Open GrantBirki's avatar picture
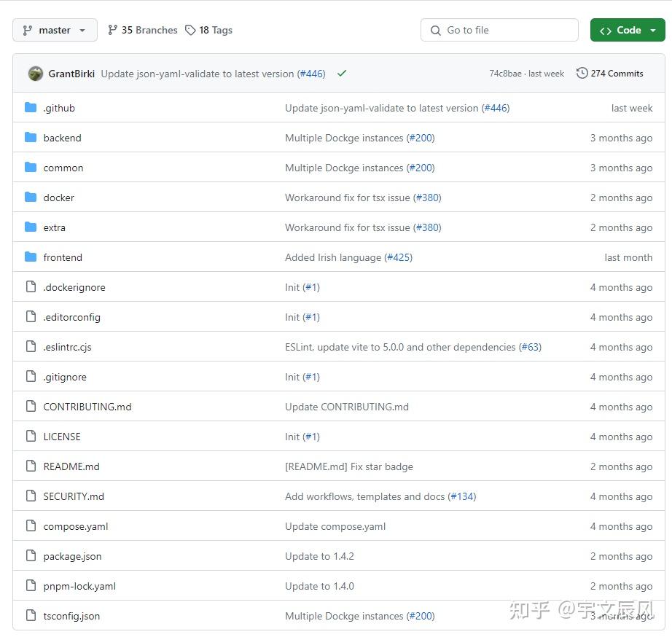Image resolution: width=672 pixels, height=637 pixels. [36, 73]
